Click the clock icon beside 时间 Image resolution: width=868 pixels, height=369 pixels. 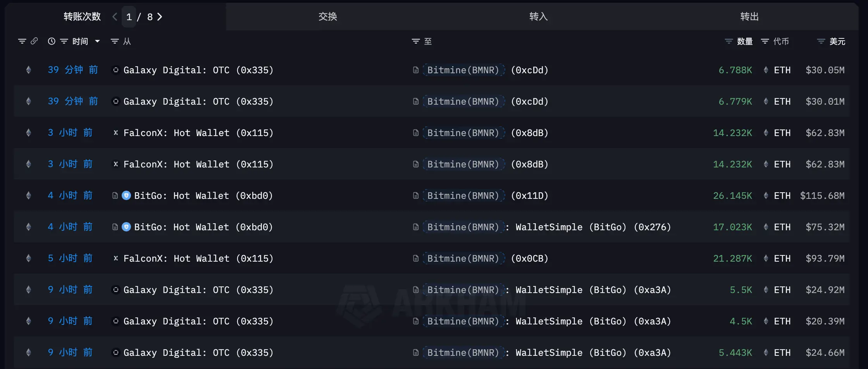click(51, 41)
